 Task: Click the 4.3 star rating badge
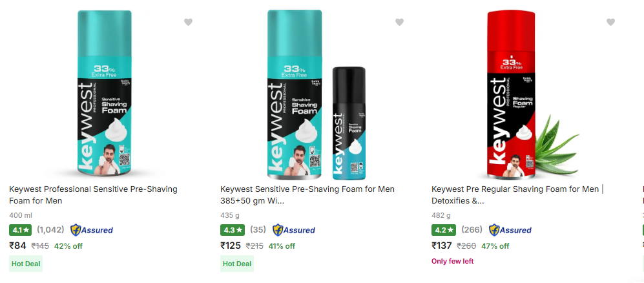[232, 230]
